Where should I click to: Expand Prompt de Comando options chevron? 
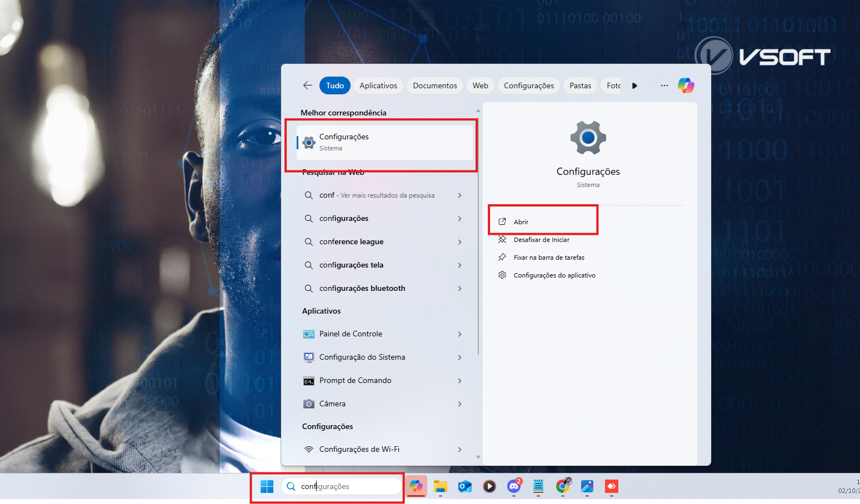[459, 381]
